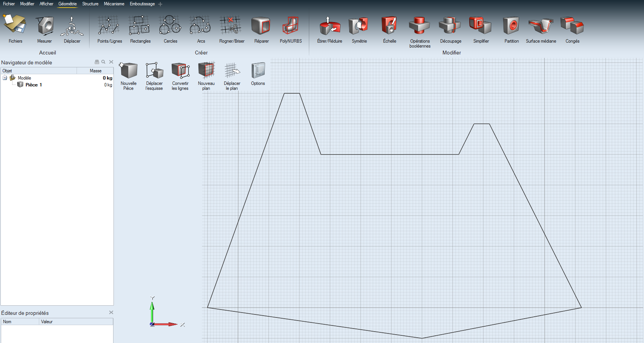Click the Nom column header
Image resolution: width=644 pixels, height=343 pixels.
point(20,322)
